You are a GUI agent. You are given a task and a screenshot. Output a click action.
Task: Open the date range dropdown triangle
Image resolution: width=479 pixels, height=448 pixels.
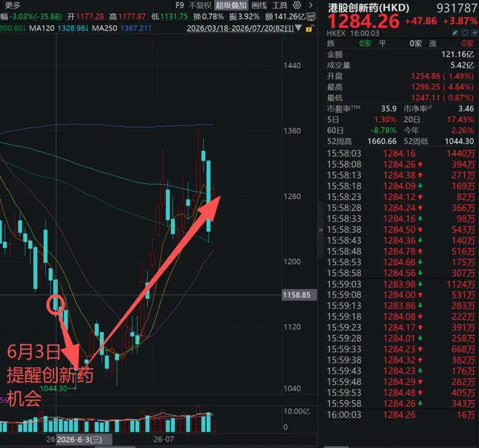pos(298,28)
